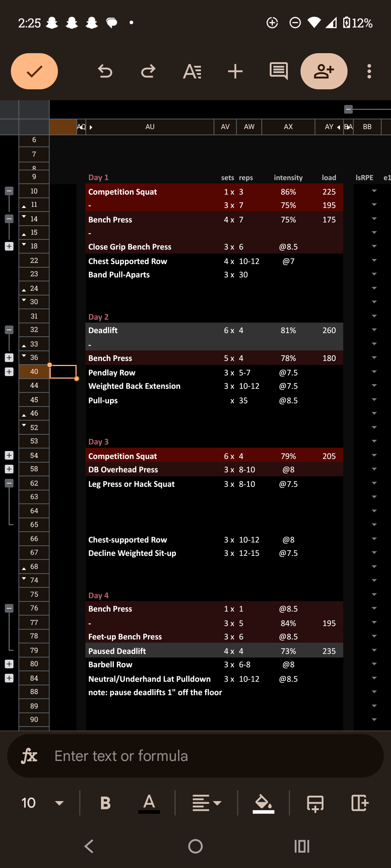This screenshot has width=391, height=868.
Task: Open the three-dot overflow menu
Action: pos(369,71)
